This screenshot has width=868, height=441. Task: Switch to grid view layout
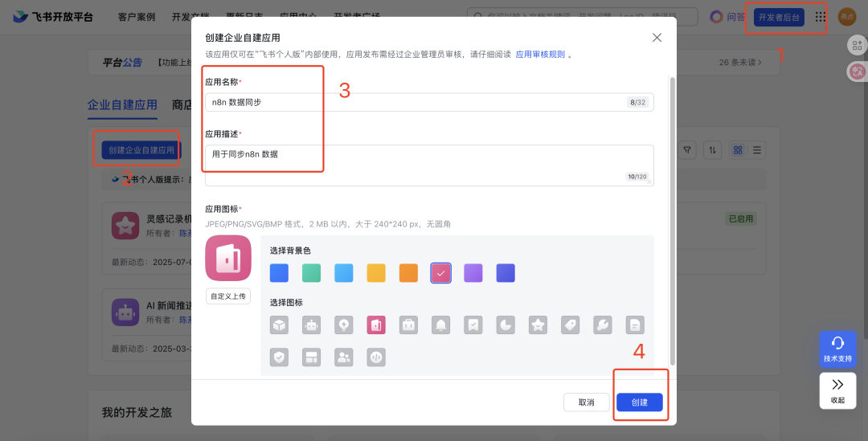[x=738, y=149]
